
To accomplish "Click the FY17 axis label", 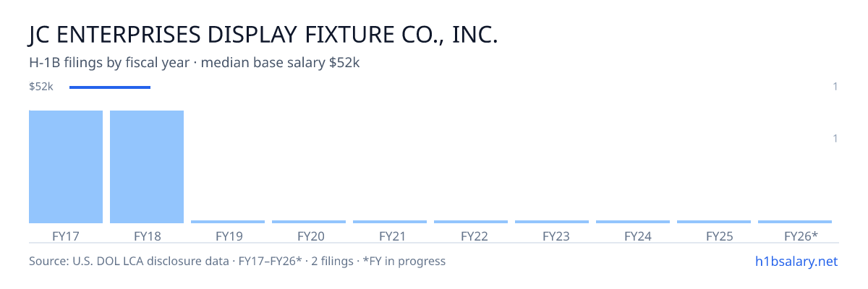I will 66,236.
